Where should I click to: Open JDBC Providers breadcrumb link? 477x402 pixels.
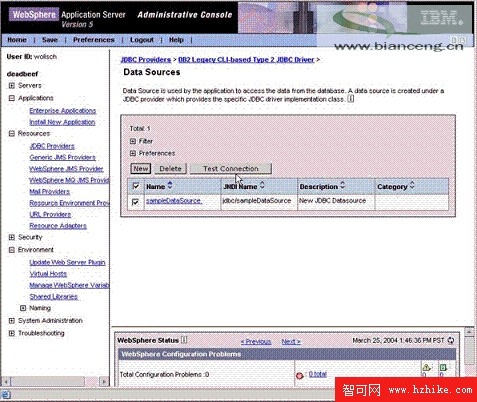146,60
